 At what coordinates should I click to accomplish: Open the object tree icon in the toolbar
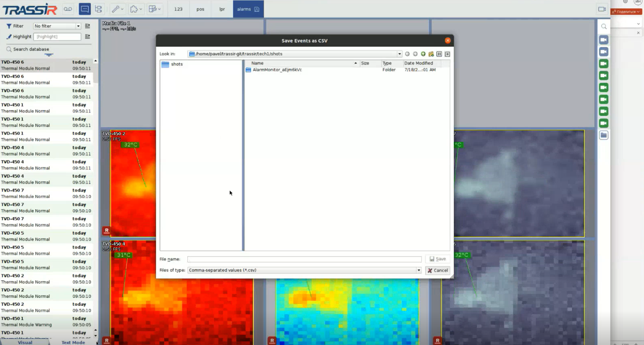99,9
